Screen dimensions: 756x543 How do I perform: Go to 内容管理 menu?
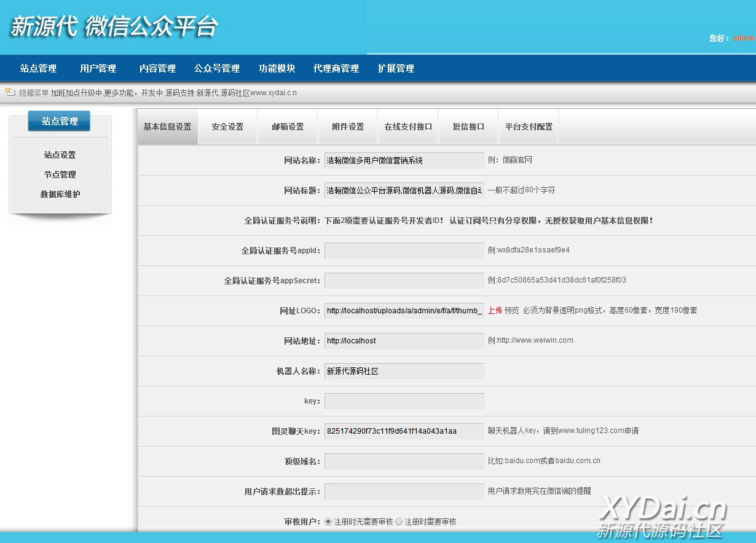(157, 68)
